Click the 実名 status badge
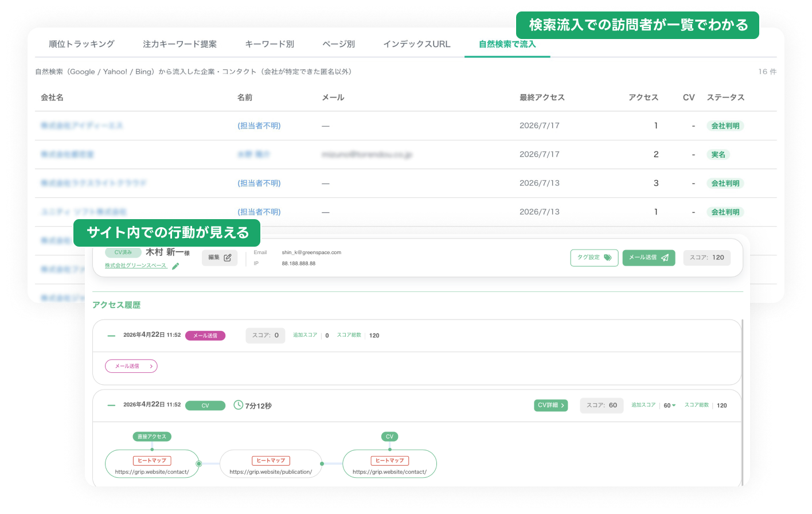 point(719,154)
